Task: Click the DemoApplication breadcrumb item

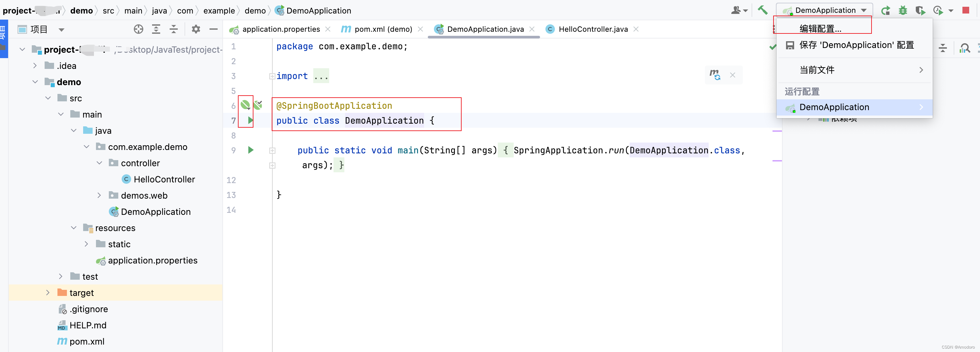Action: (x=313, y=11)
